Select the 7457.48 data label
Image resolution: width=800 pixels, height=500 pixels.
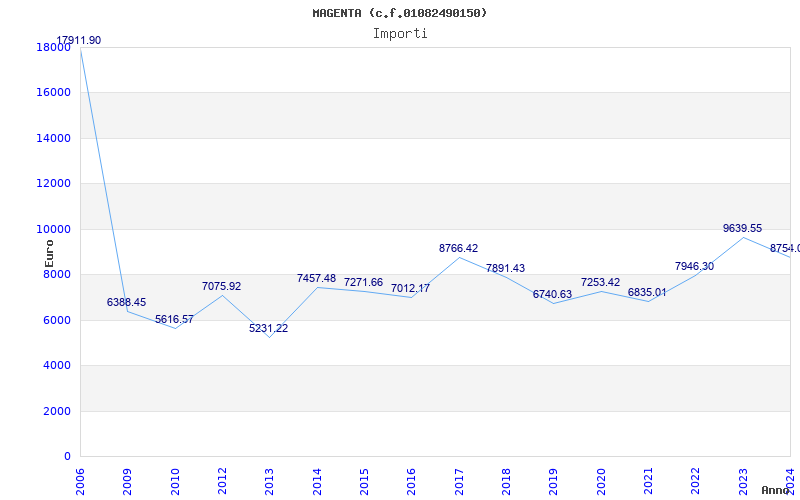pyautogui.click(x=316, y=278)
